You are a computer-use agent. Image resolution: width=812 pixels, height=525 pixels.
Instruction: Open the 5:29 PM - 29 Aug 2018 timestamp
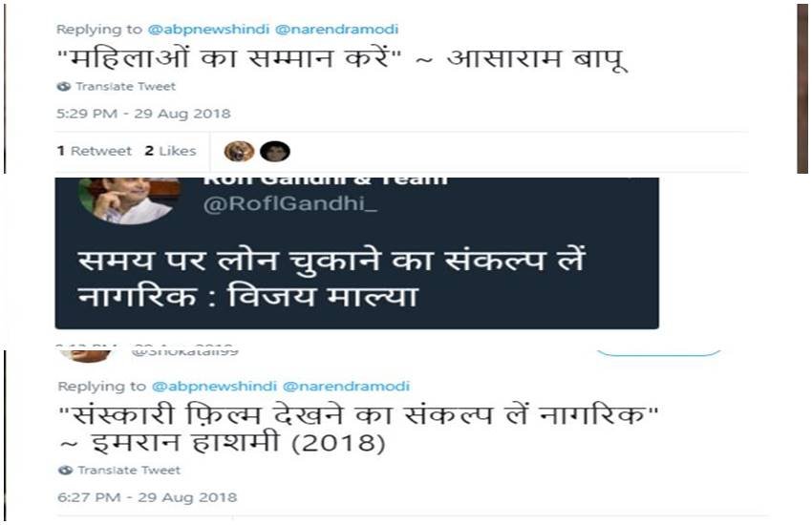[x=143, y=114]
